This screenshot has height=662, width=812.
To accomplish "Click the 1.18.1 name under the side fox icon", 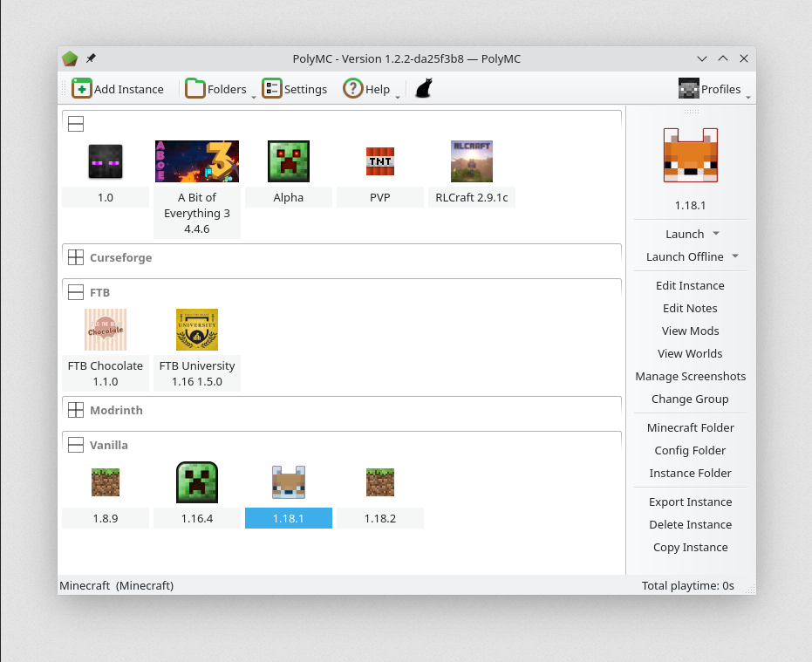I will coord(690,206).
